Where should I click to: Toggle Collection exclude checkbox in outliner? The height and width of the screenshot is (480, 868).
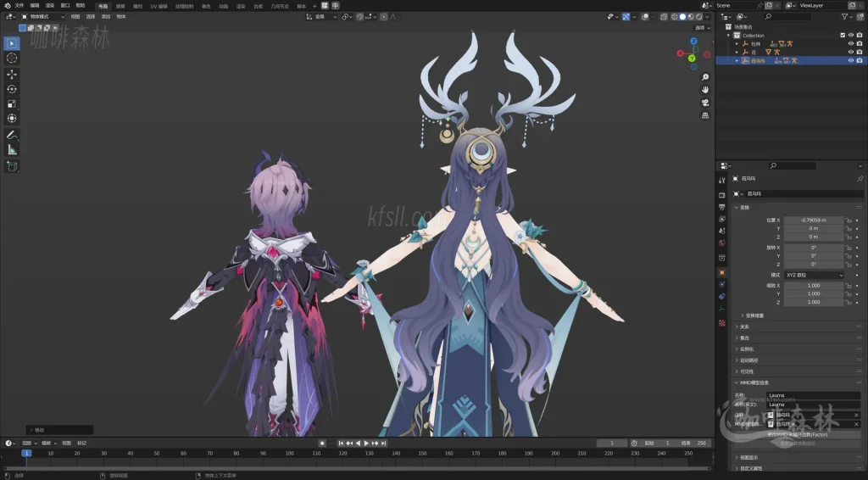(843, 36)
